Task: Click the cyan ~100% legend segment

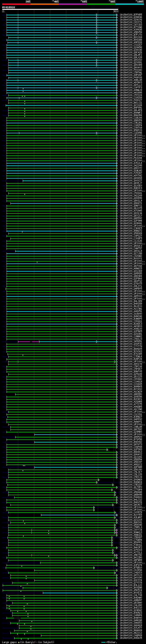Action: click(x=130, y=4)
